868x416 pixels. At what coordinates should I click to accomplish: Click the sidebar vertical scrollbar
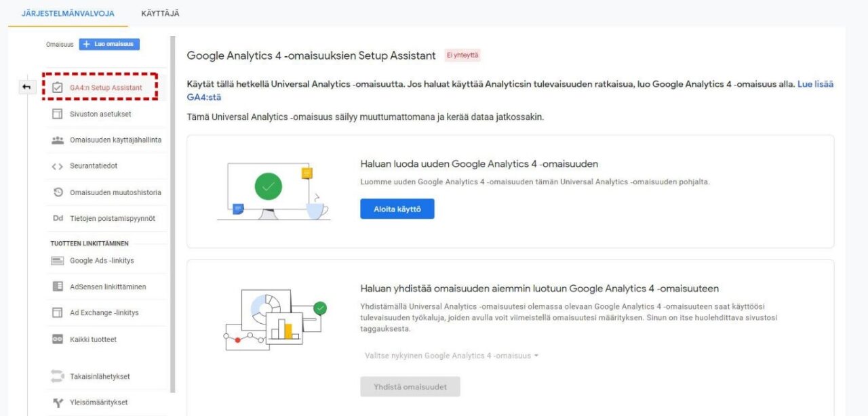tap(172, 203)
